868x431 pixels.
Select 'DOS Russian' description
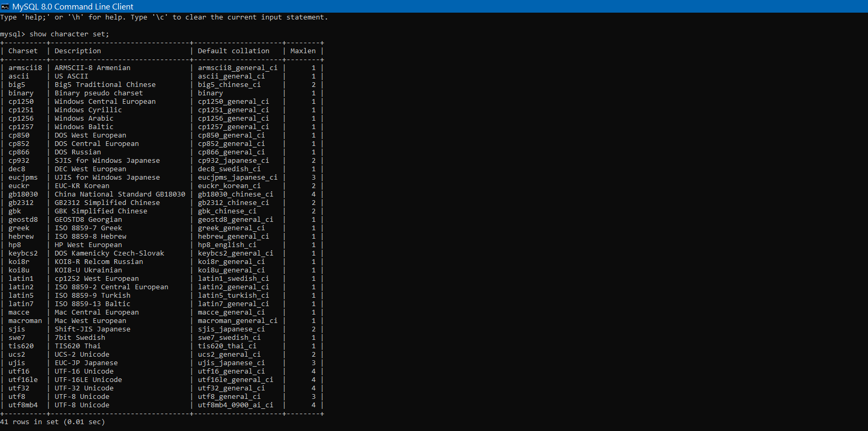pos(78,152)
